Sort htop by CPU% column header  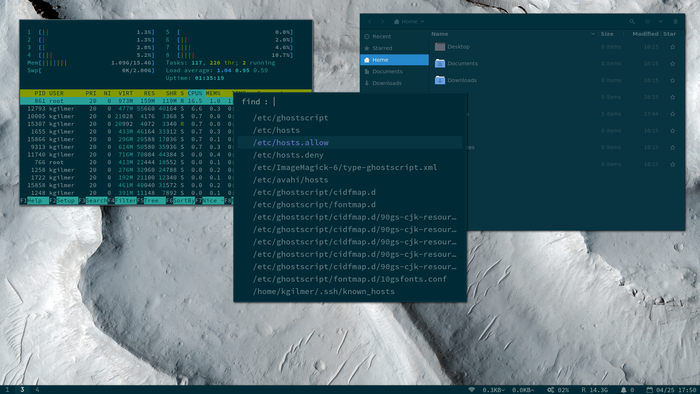[195, 93]
